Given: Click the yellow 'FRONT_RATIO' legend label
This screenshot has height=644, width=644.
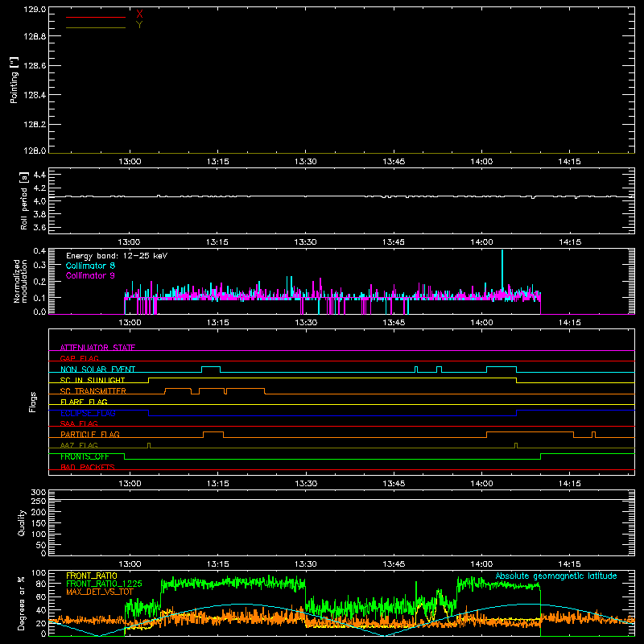Looking at the screenshot, I should pyautogui.click(x=92, y=576).
